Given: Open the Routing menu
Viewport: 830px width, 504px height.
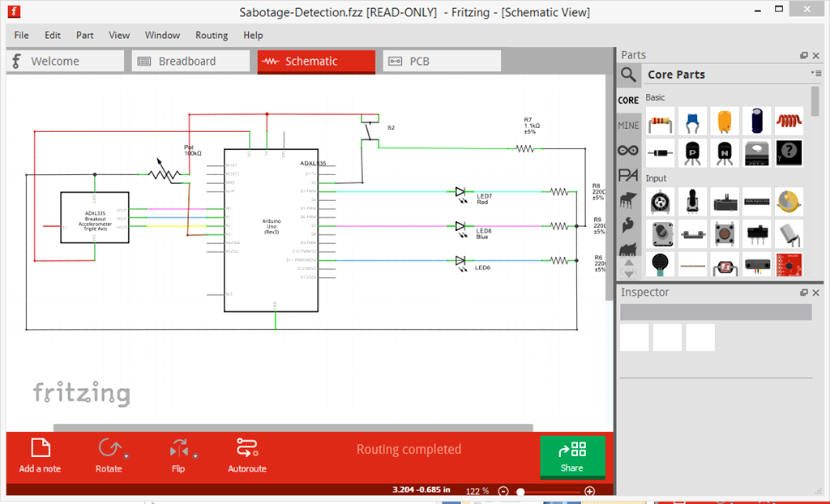Looking at the screenshot, I should [x=212, y=35].
